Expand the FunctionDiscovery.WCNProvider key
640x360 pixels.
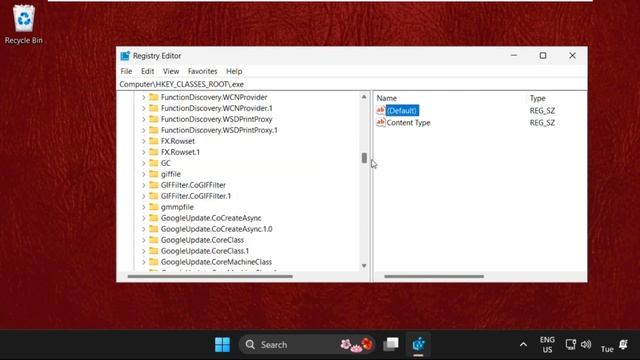[x=144, y=98]
